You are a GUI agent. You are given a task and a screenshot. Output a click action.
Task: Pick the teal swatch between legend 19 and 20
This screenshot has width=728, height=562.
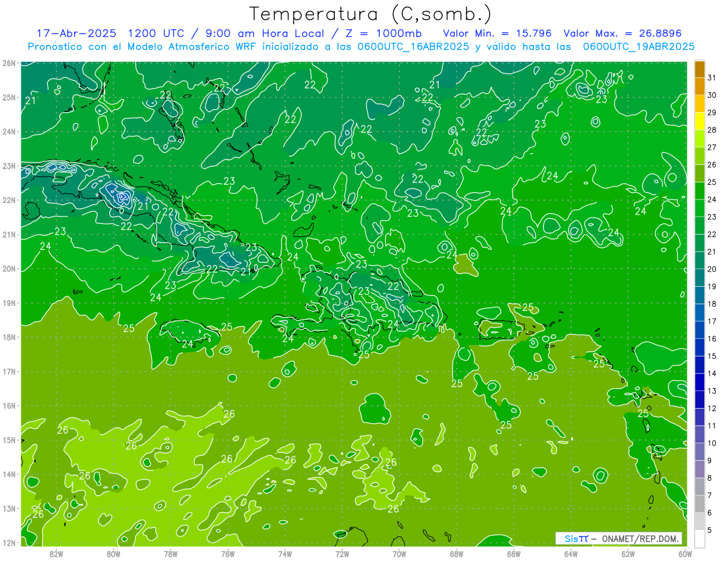(699, 278)
